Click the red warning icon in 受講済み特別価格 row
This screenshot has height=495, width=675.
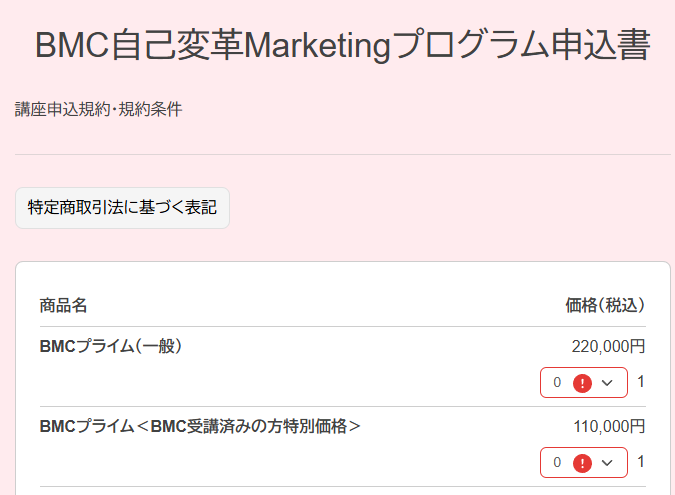pos(582,463)
